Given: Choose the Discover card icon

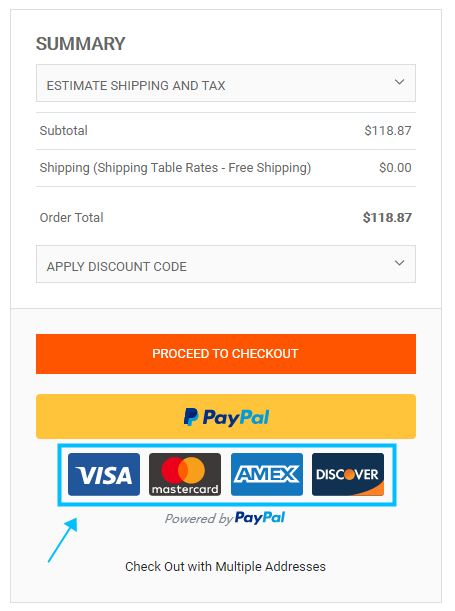Looking at the screenshot, I should pyautogui.click(x=348, y=474).
